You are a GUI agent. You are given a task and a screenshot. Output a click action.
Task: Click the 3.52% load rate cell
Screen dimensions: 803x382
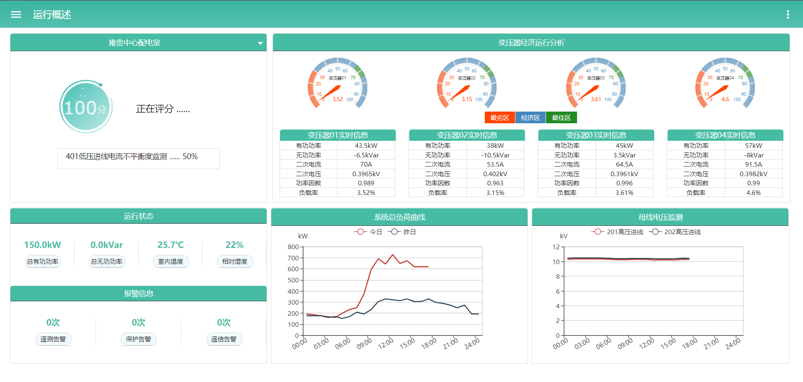(x=366, y=193)
